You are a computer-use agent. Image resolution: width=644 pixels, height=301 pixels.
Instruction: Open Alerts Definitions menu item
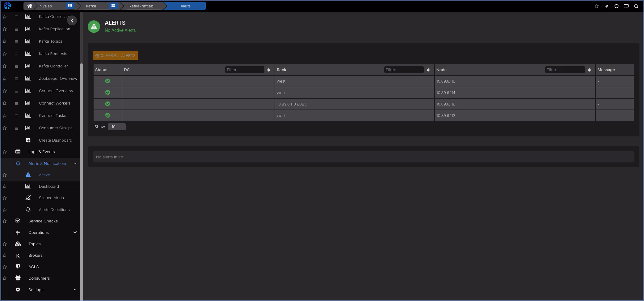pos(54,210)
